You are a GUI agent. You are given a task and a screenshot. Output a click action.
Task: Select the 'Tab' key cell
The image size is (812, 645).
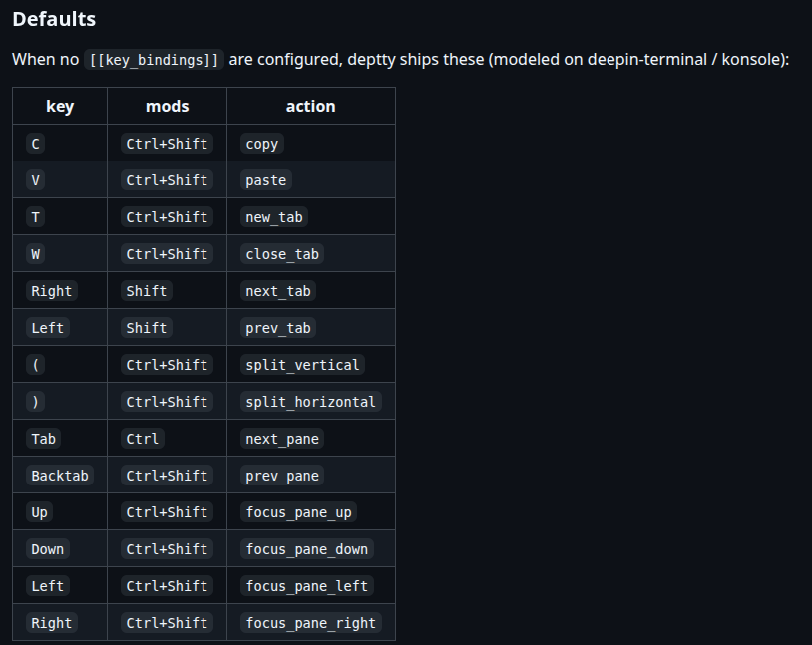(x=44, y=439)
